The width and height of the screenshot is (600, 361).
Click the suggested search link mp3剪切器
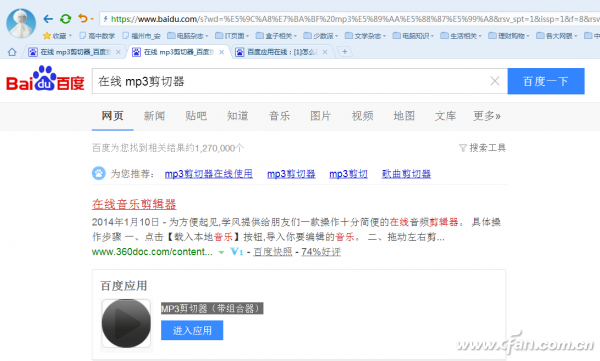click(291, 174)
